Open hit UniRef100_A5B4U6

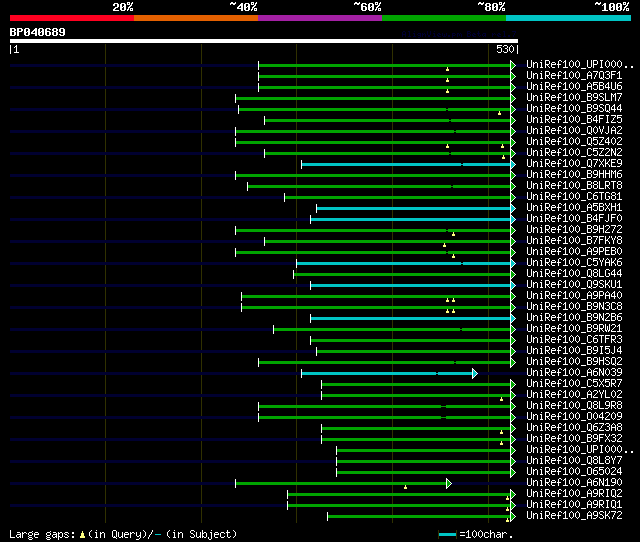[574, 87]
